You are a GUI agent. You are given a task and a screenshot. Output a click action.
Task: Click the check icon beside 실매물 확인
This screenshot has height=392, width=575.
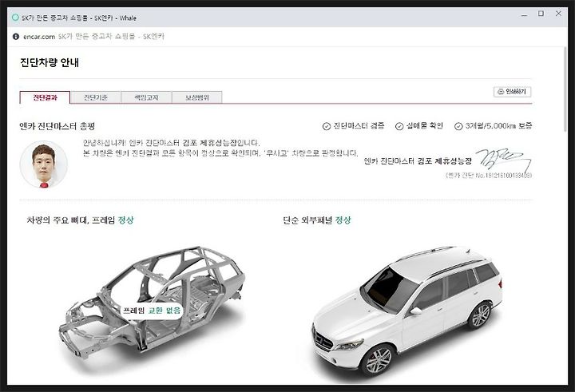coord(399,126)
